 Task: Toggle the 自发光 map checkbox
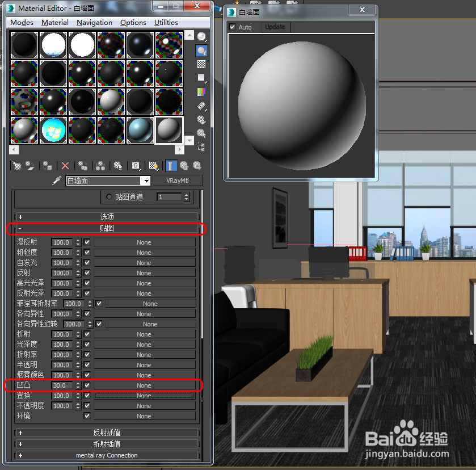(87, 262)
